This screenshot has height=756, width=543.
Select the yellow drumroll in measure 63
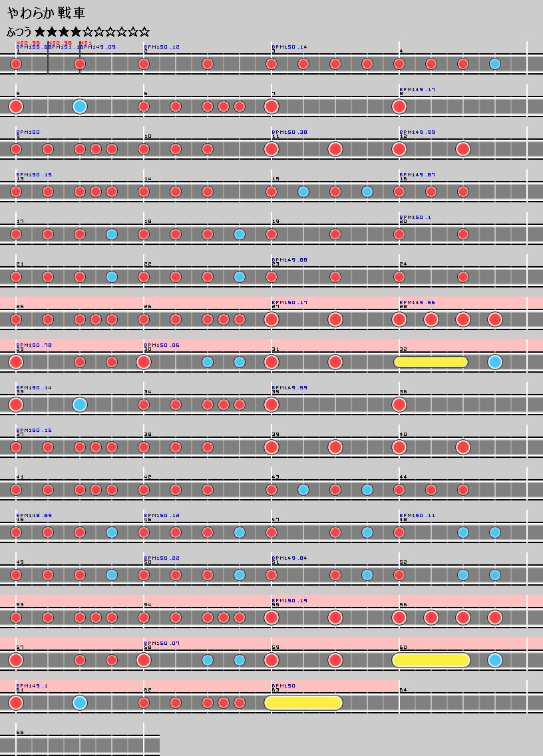pyautogui.click(x=303, y=703)
